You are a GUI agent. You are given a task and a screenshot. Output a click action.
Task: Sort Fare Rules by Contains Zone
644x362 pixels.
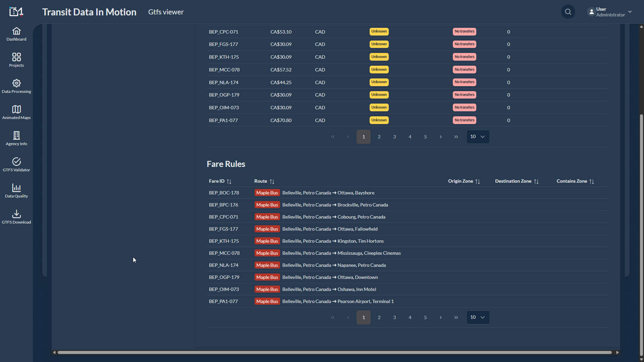[x=591, y=181]
